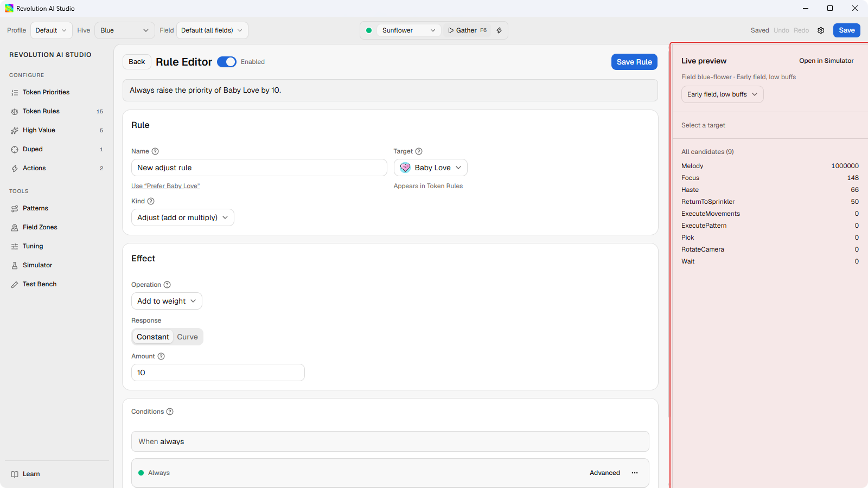Open Actions section in sidebar
This screenshot has width=868, height=488.
pyautogui.click(x=57, y=168)
